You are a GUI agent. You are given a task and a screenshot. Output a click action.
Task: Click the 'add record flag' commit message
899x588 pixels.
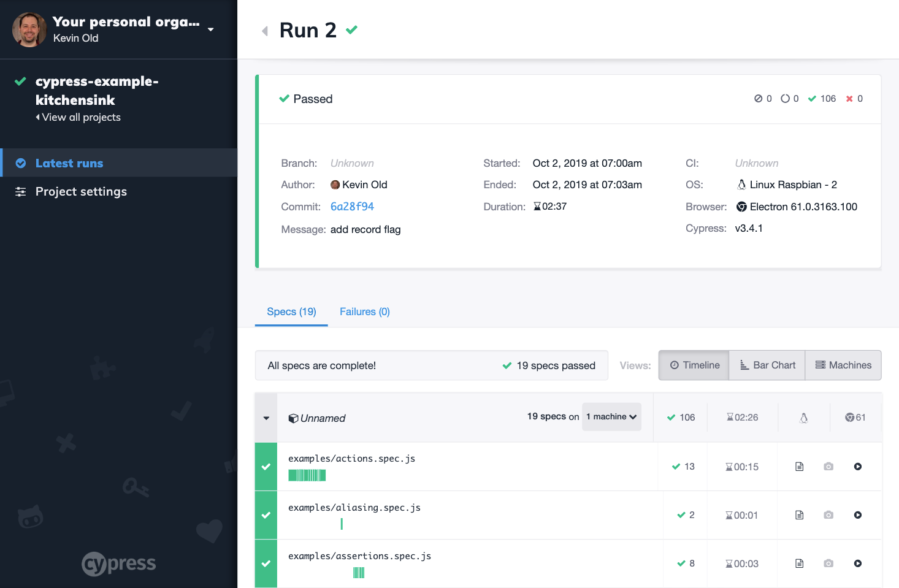[x=365, y=229]
